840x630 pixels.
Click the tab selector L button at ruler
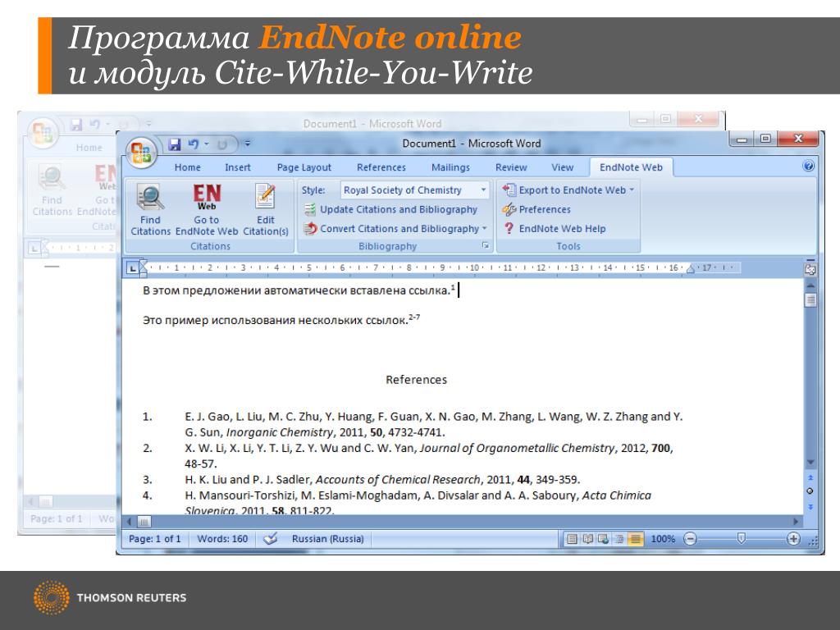tap(132, 268)
